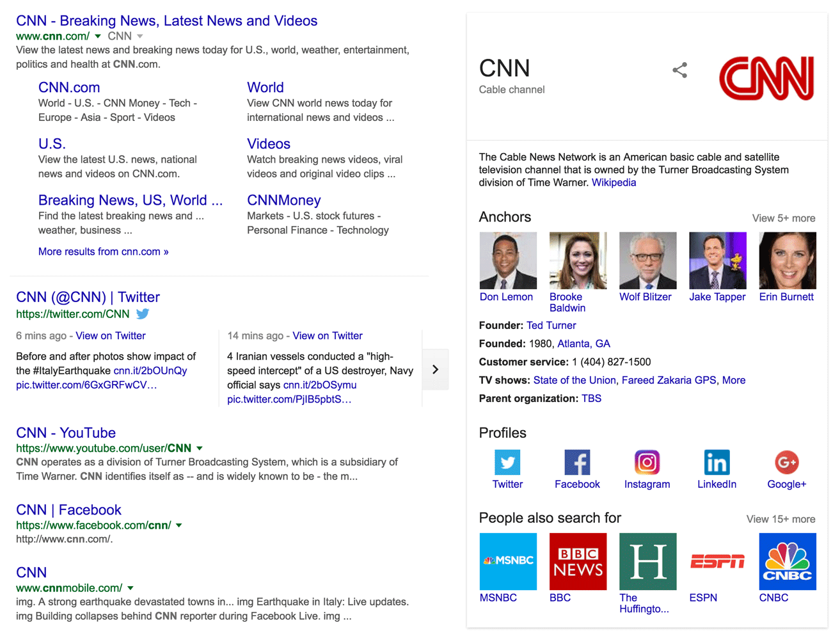Open parent organization TBS link

[592, 399]
